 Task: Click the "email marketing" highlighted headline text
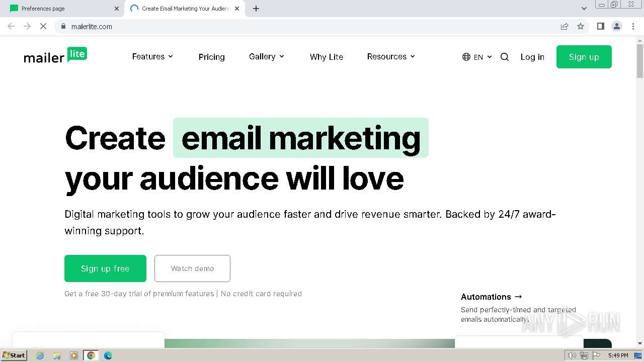coord(301,138)
